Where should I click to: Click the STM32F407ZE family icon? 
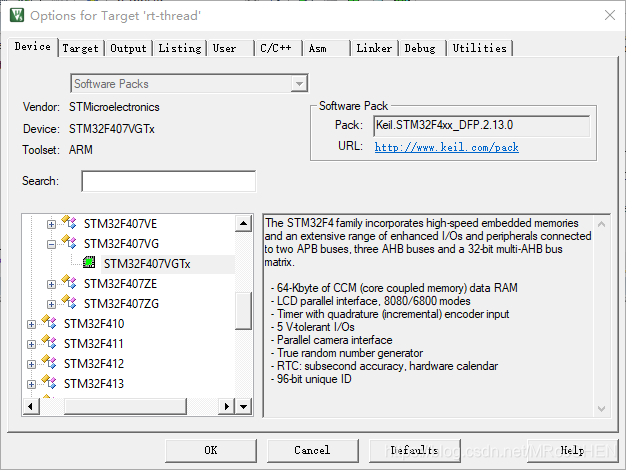69,282
